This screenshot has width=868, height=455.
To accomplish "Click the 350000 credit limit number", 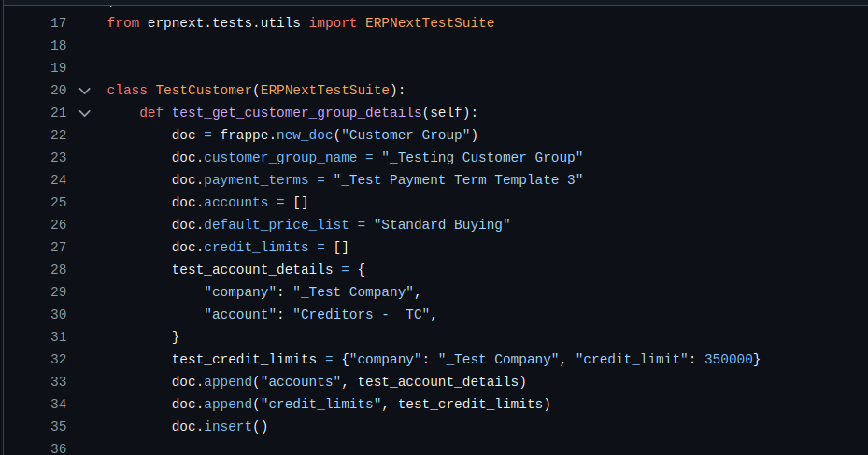I will point(729,359).
